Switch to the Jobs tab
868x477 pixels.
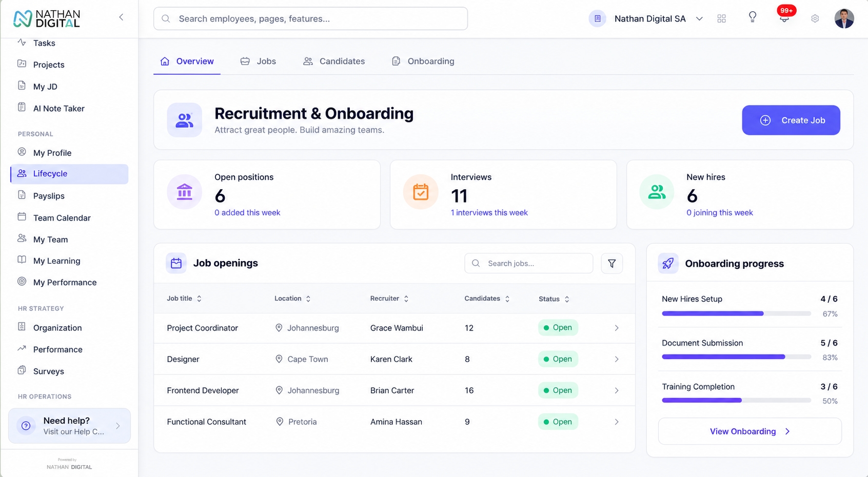259,61
